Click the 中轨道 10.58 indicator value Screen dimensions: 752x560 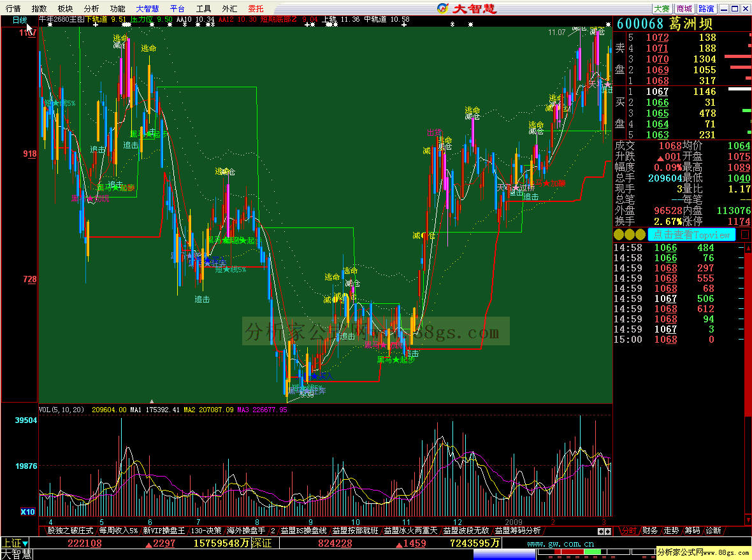click(x=387, y=19)
